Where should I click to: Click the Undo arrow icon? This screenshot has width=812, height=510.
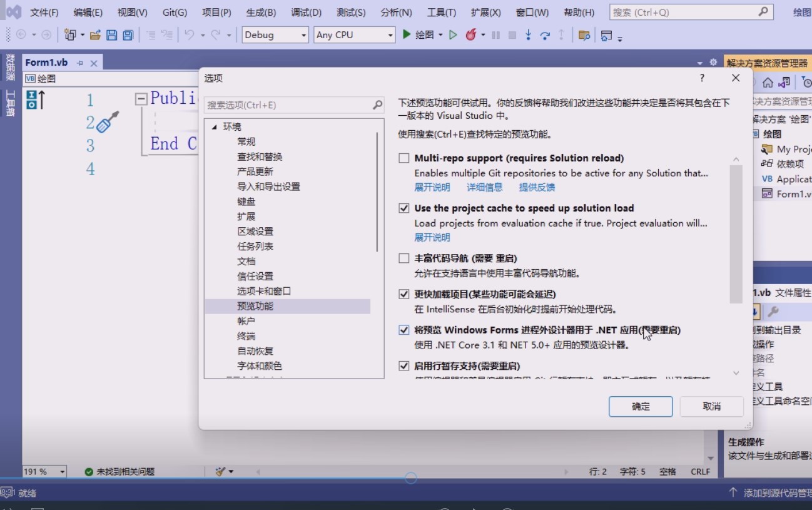[189, 35]
